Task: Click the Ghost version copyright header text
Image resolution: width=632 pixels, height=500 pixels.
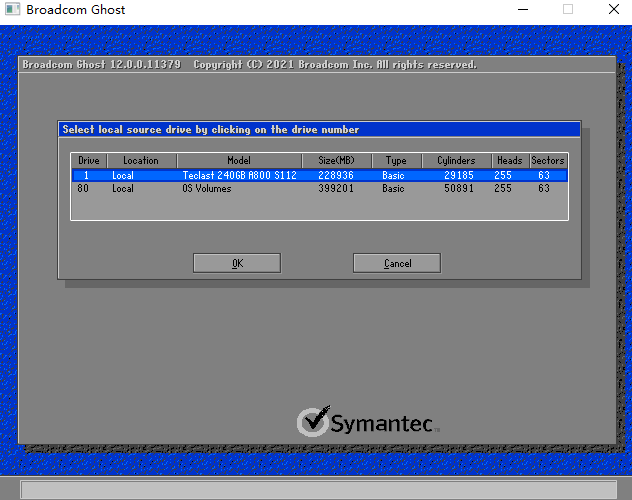Action: pos(250,65)
